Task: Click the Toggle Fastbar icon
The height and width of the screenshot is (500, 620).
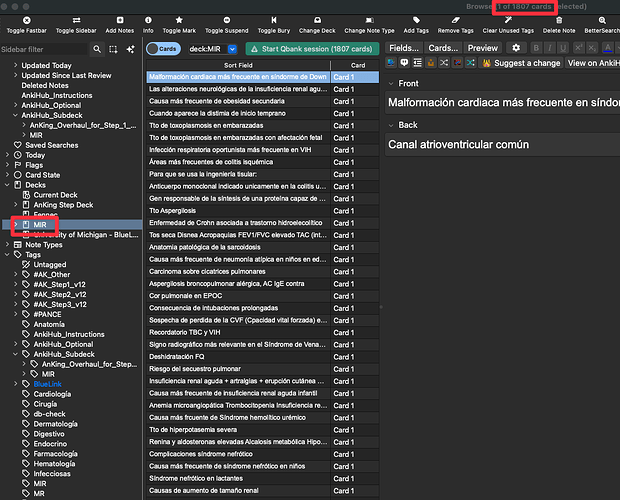Action: (x=26, y=20)
